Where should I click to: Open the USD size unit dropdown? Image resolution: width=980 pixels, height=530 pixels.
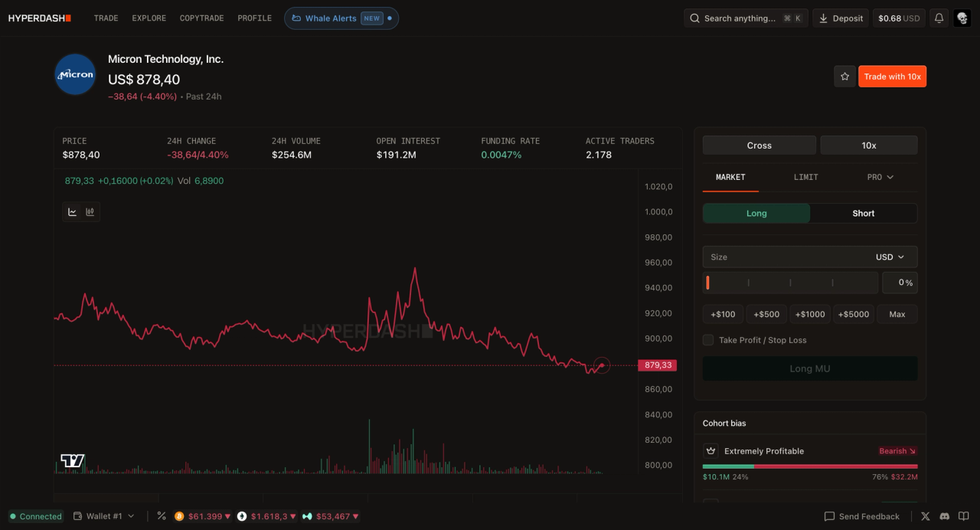890,257
